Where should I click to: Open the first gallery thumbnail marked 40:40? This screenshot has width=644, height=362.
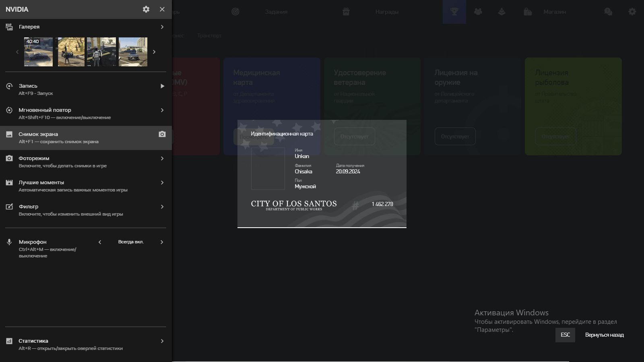38,52
